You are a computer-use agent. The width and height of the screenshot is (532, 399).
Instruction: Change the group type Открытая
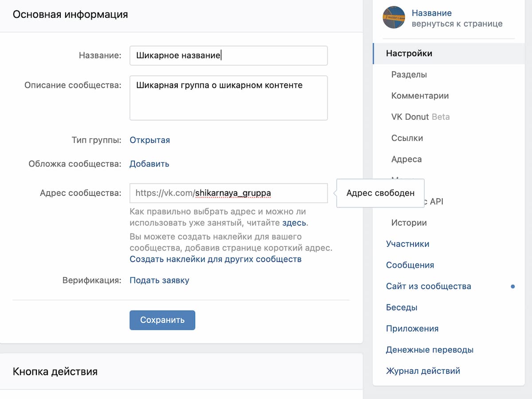click(149, 140)
